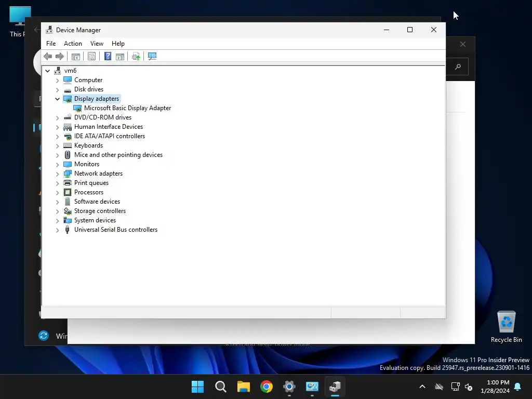Close the background window behind Device Manager

point(463,44)
